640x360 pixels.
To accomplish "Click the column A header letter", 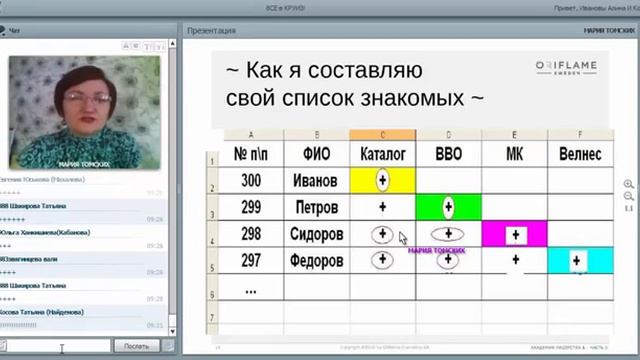I will click(x=251, y=135).
